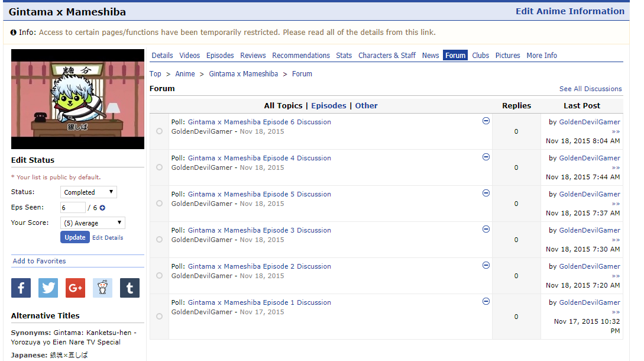Click minus icon for Episode 2 Discussion
Viewport: 644px width, 361px height.
pos(486,266)
